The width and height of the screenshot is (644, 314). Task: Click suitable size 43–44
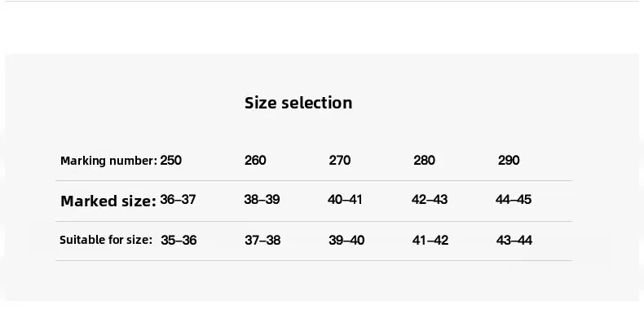point(514,240)
